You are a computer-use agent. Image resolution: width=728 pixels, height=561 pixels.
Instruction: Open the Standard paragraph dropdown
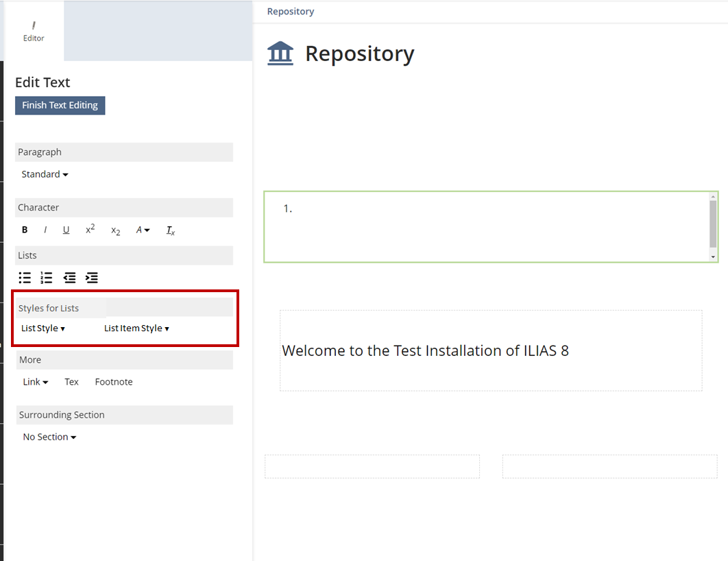pyautogui.click(x=45, y=174)
